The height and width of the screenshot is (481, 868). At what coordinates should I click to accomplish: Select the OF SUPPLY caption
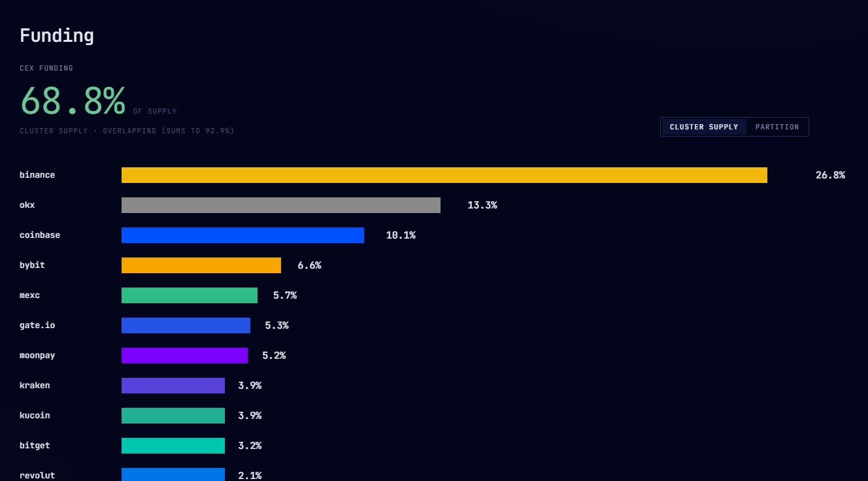pos(155,111)
